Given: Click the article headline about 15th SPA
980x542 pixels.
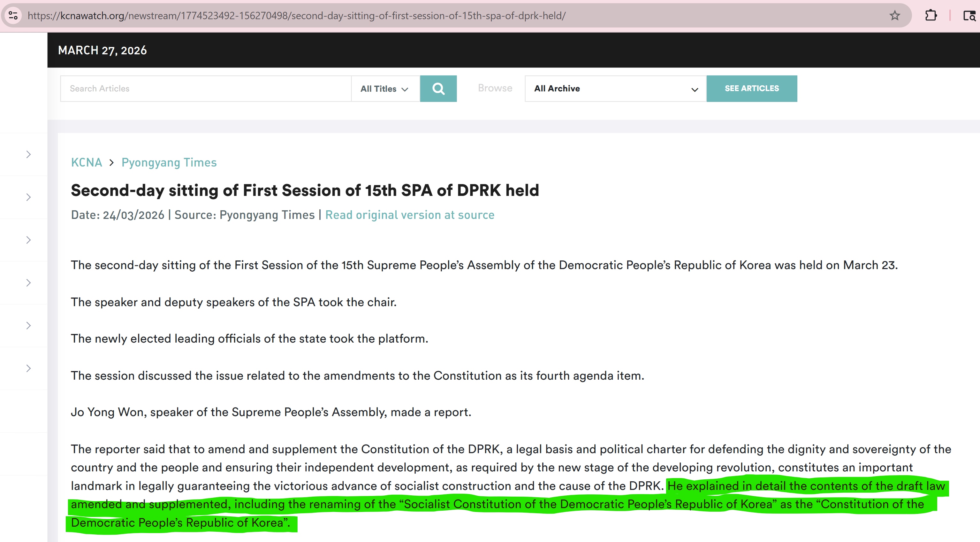Looking at the screenshot, I should click(x=305, y=190).
